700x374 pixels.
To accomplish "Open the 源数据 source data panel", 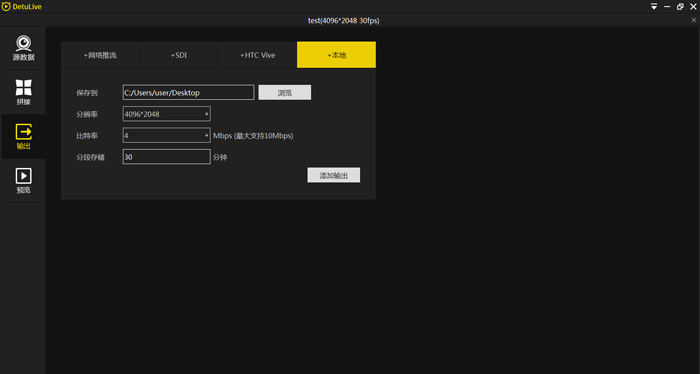I will [23, 48].
